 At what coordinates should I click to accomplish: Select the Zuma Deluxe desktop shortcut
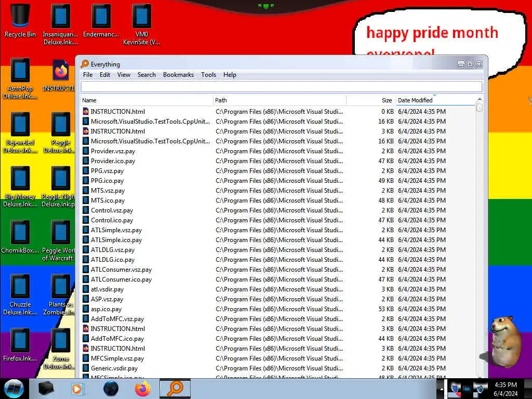coord(60,349)
